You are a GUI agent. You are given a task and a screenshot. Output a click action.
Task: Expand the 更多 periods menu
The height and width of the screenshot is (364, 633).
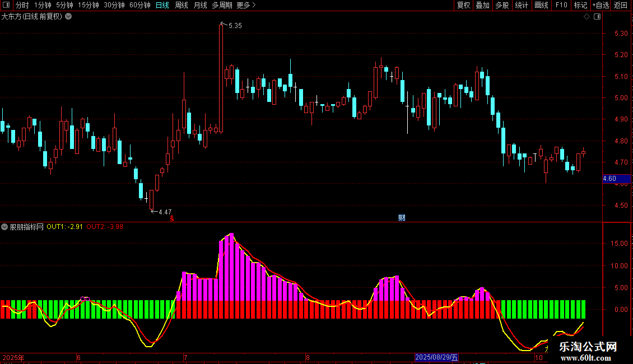(x=246, y=5)
